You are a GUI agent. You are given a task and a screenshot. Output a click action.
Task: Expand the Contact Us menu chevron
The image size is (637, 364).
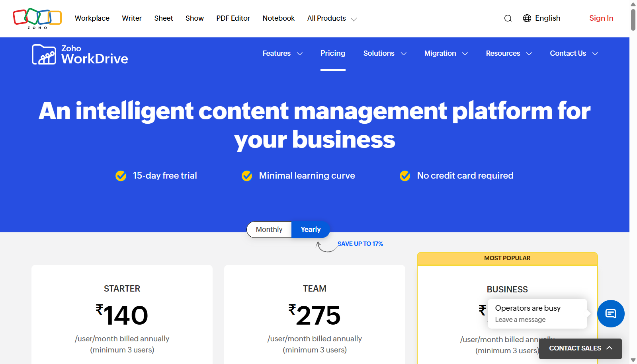(x=595, y=54)
